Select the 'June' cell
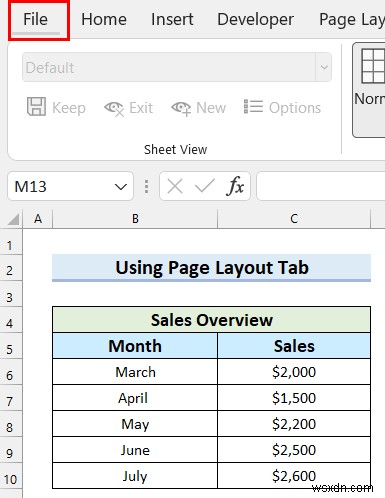The width and height of the screenshot is (385, 498). 135,450
